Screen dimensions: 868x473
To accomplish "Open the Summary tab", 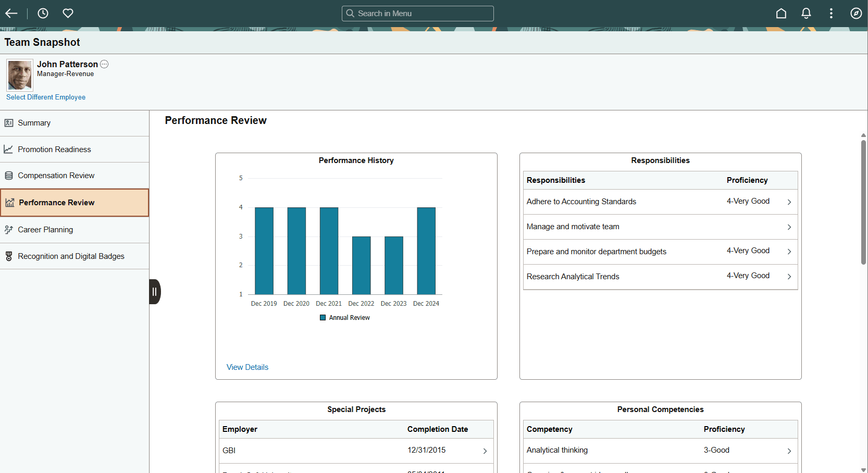I will tap(75, 123).
